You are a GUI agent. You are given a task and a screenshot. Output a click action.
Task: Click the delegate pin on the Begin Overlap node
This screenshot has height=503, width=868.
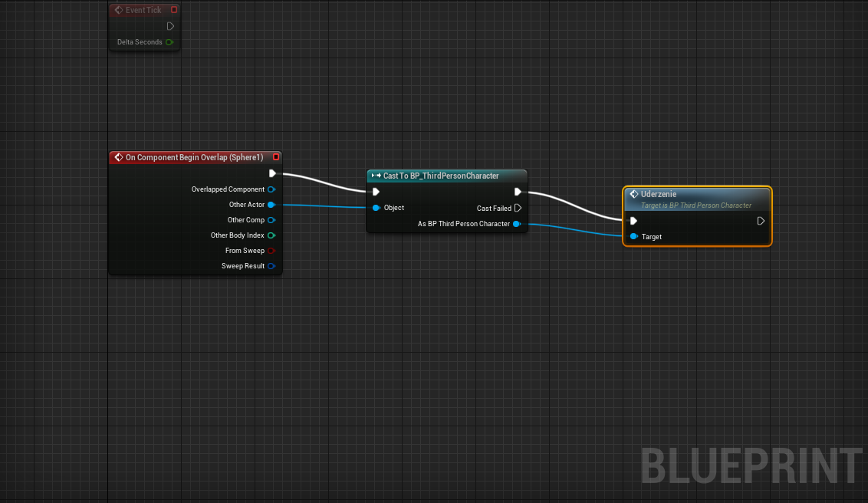click(276, 157)
